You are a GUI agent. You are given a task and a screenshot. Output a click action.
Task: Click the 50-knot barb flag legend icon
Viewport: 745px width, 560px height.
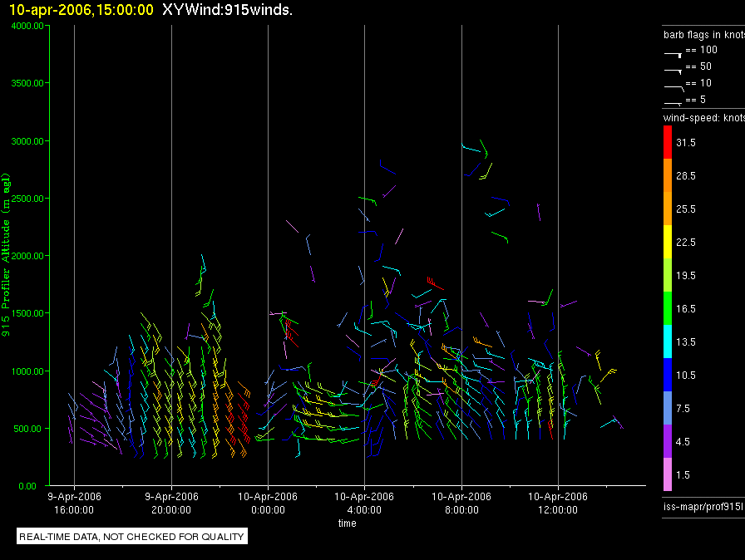point(673,71)
